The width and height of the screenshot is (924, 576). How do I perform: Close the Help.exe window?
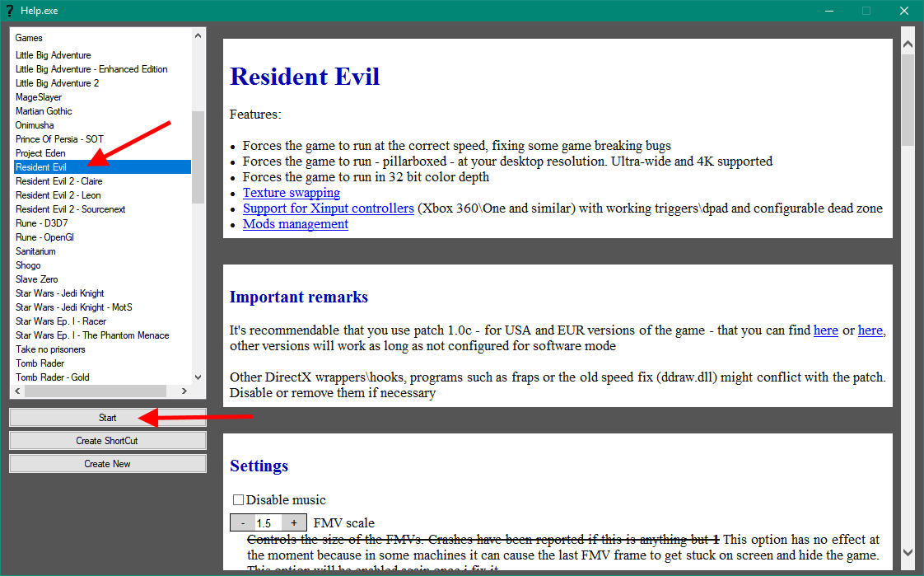pyautogui.click(x=904, y=11)
